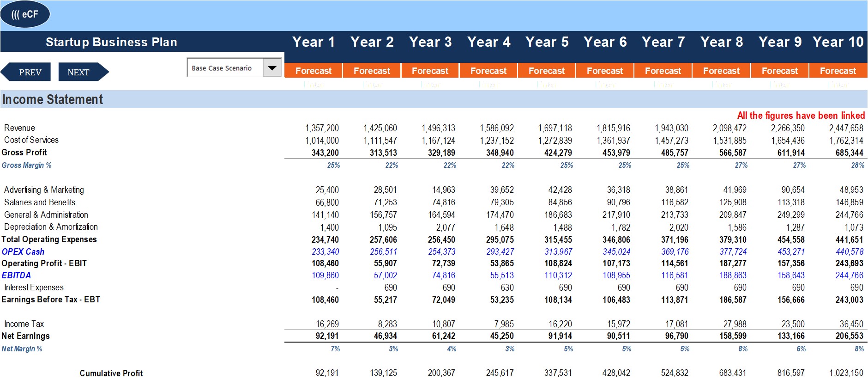The height and width of the screenshot is (380, 868).
Task: Click Depreciation value 2,077 in Year 3
Action: (x=446, y=227)
